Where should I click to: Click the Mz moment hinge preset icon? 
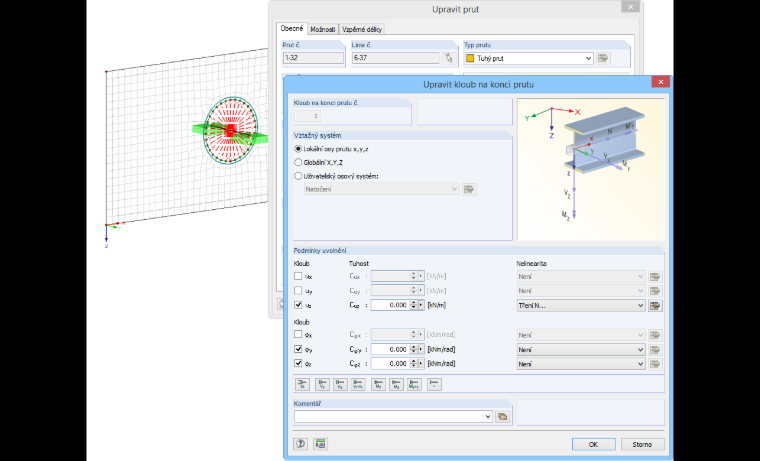click(x=396, y=384)
